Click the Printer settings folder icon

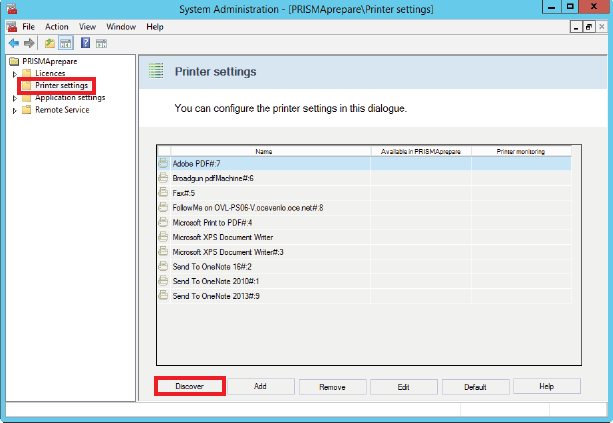point(26,85)
